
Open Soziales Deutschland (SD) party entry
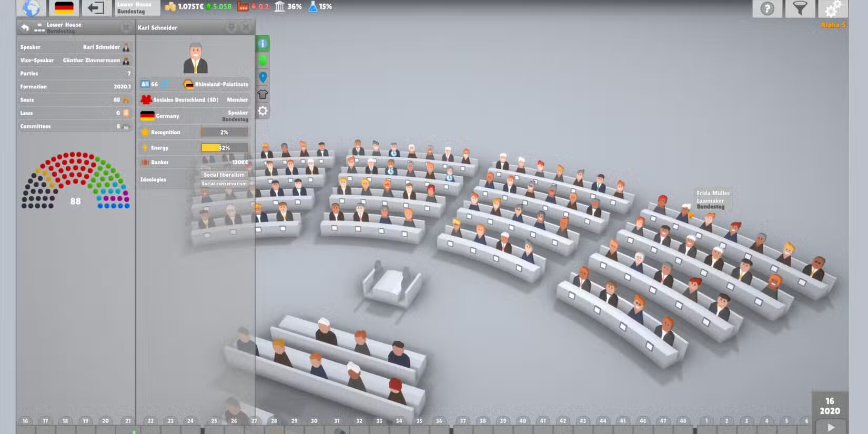pos(185,99)
